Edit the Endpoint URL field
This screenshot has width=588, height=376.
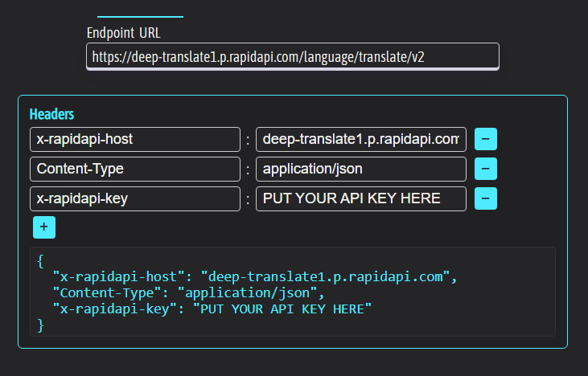293,56
